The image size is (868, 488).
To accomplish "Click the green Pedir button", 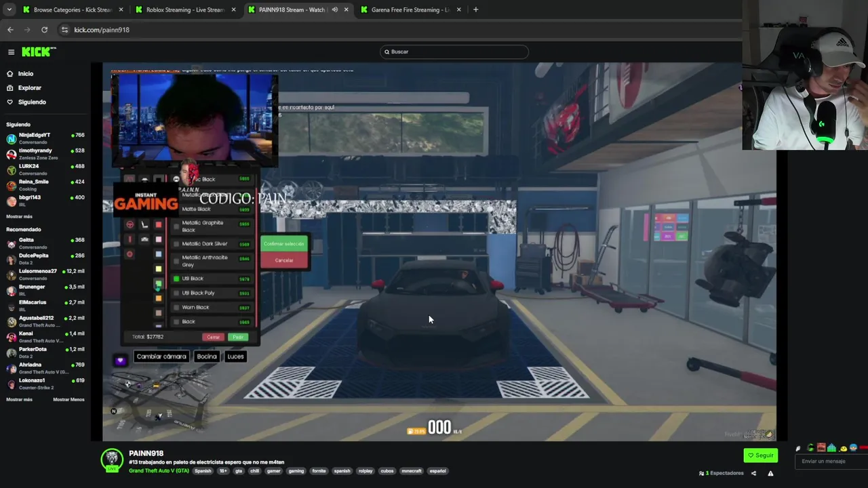I will point(237,337).
